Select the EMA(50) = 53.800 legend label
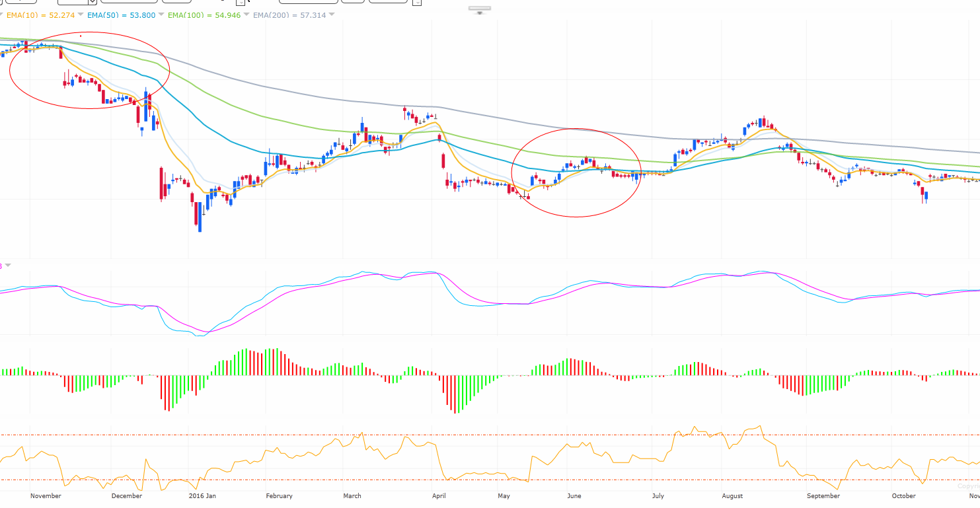The image size is (980, 508). 121,15
